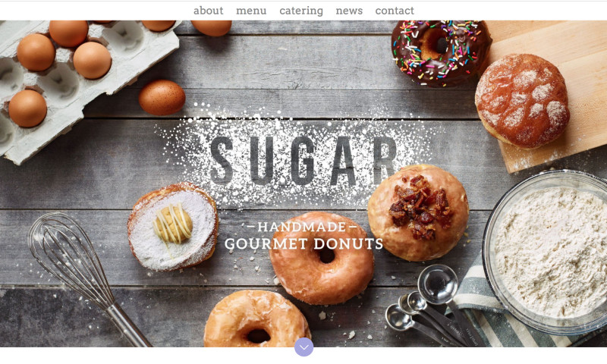
Task: Click the chocolate sprinkle donut
Action: pyautogui.click(x=441, y=52)
